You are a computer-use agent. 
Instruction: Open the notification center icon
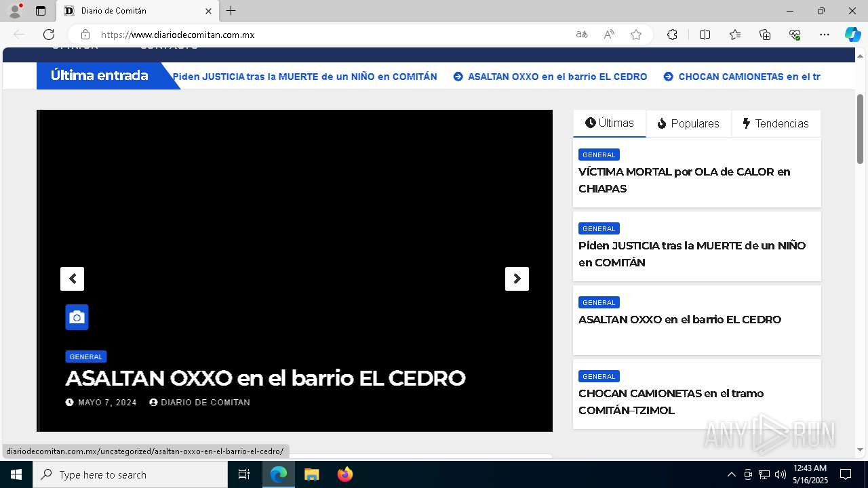[846, 474]
